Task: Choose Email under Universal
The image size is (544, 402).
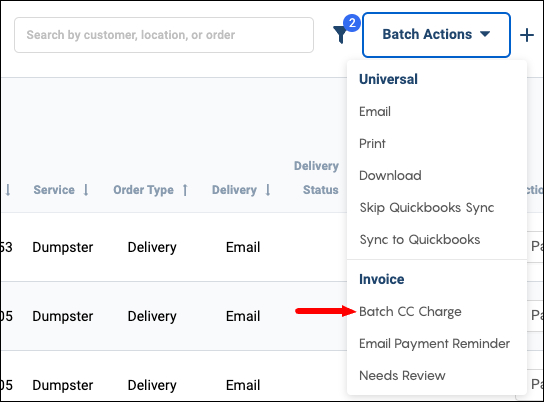Action: coord(375,111)
